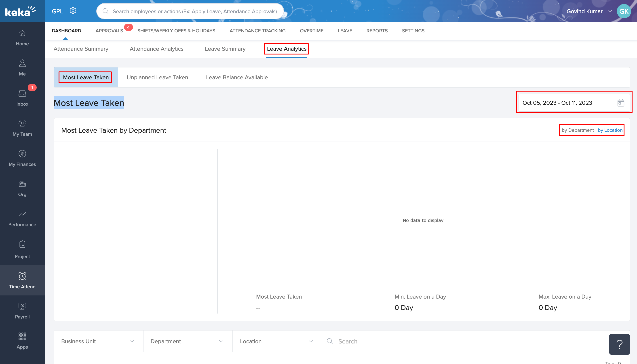Viewport: 637px width, 364px height.
Task: Click the settings gear next to GPL
Action: tap(73, 11)
